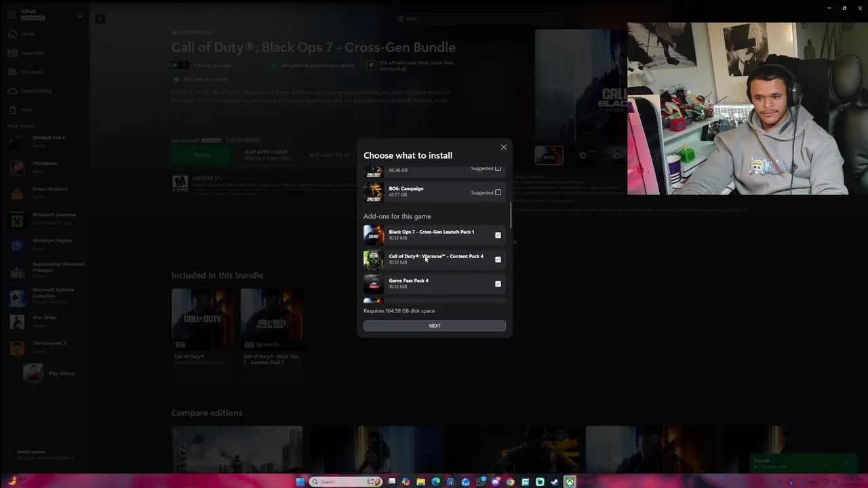Open the Mail app taskbar icon
Image resolution: width=868 pixels, height=488 pixels.
click(x=465, y=482)
